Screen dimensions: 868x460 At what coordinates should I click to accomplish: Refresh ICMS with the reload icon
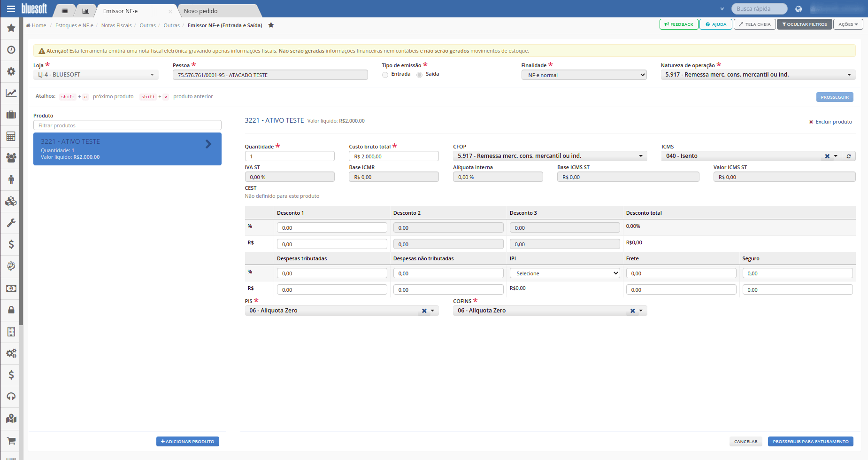pos(849,156)
